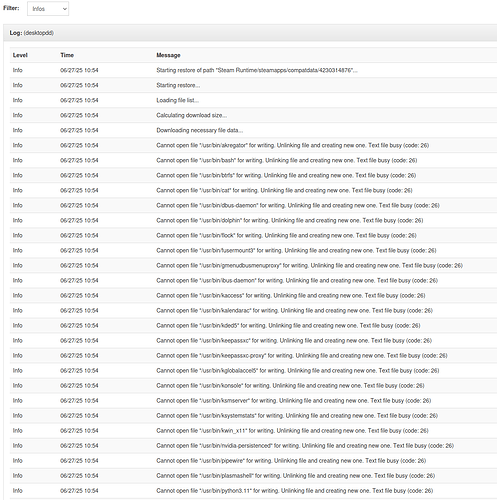Select the Message column header

168,55
